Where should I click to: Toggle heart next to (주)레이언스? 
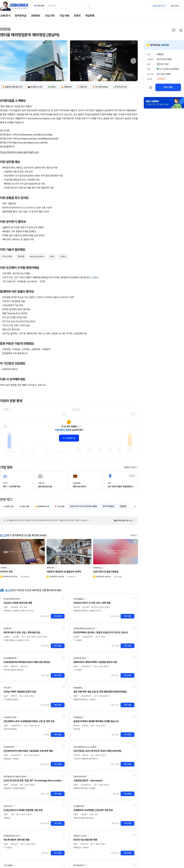tap(105, 567)
